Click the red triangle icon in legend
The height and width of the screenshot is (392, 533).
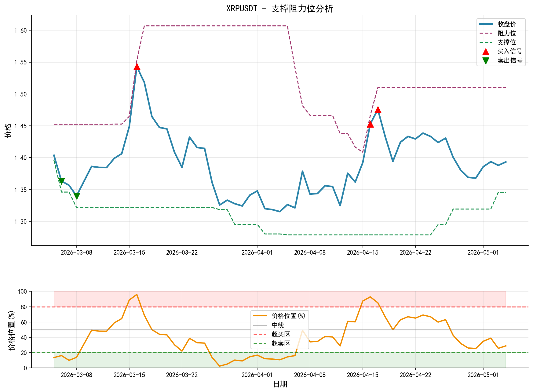pos(486,52)
